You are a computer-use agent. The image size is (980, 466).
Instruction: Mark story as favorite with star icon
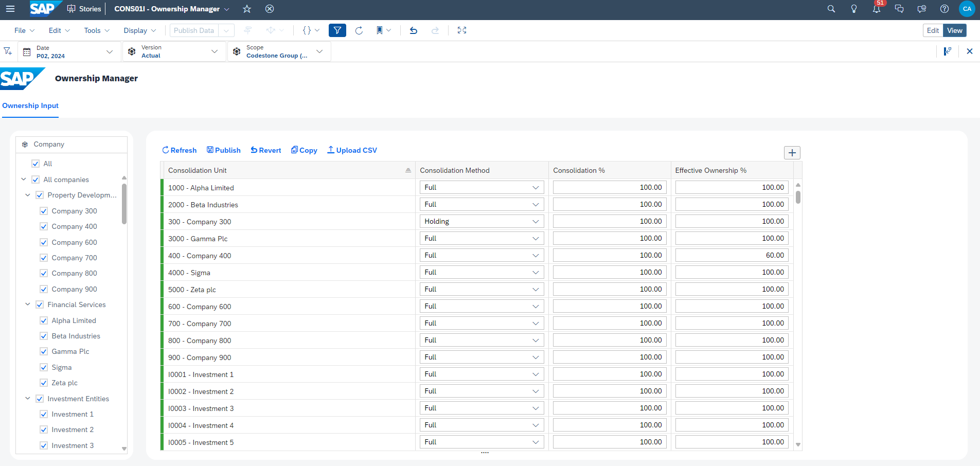pyautogui.click(x=247, y=9)
